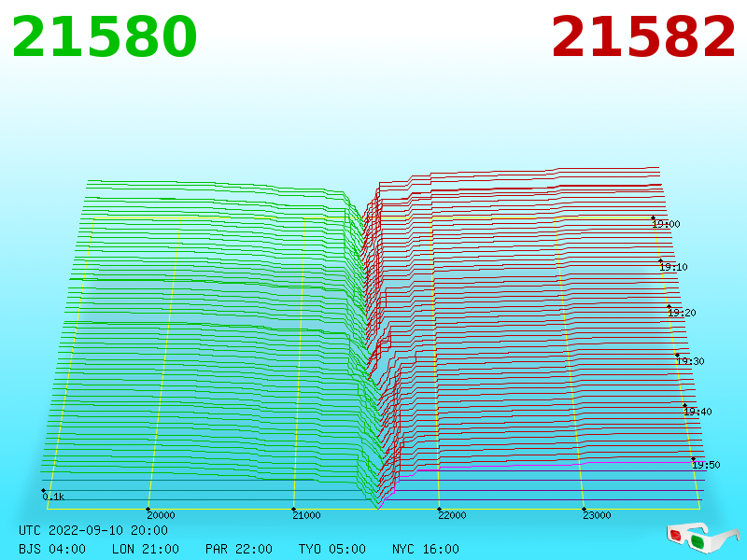This screenshot has width=747, height=560.
Task: Click the red ask price 21582
Action: point(643,37)
